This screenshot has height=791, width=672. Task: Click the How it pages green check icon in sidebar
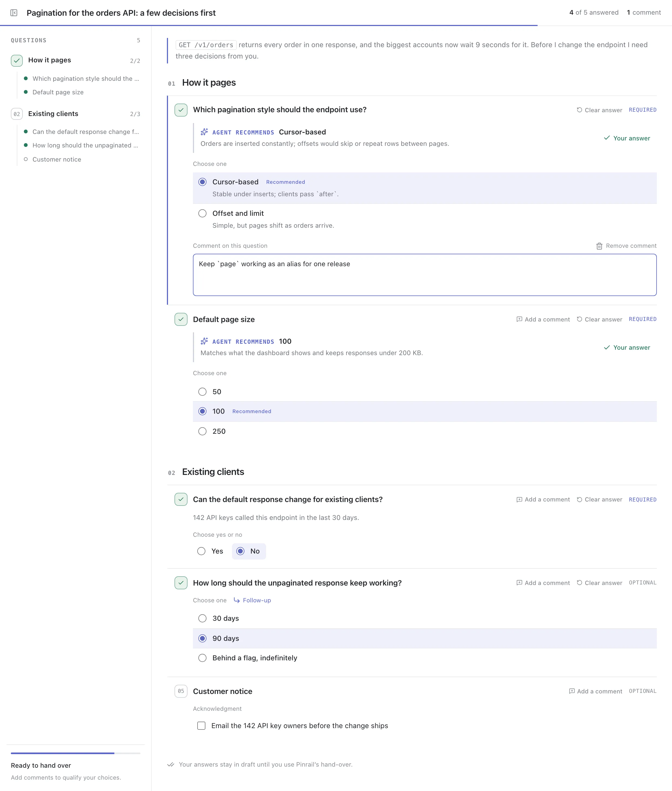(17, 60)
